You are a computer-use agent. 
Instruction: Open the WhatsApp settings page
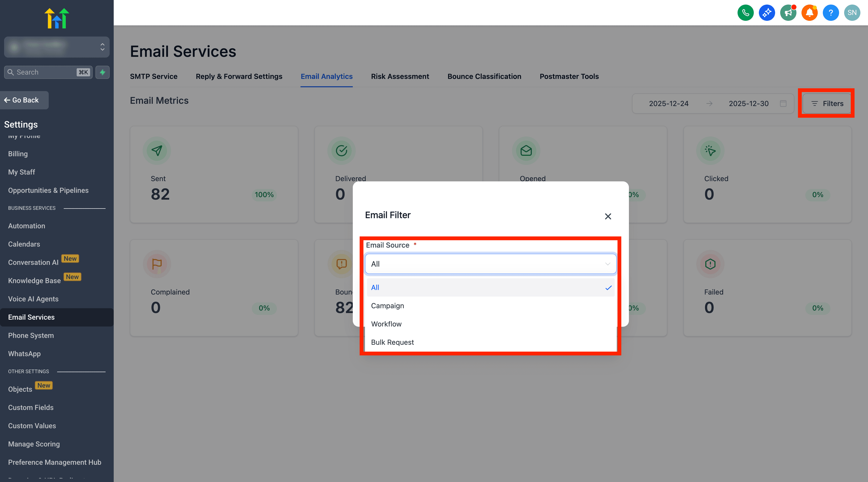24,354
